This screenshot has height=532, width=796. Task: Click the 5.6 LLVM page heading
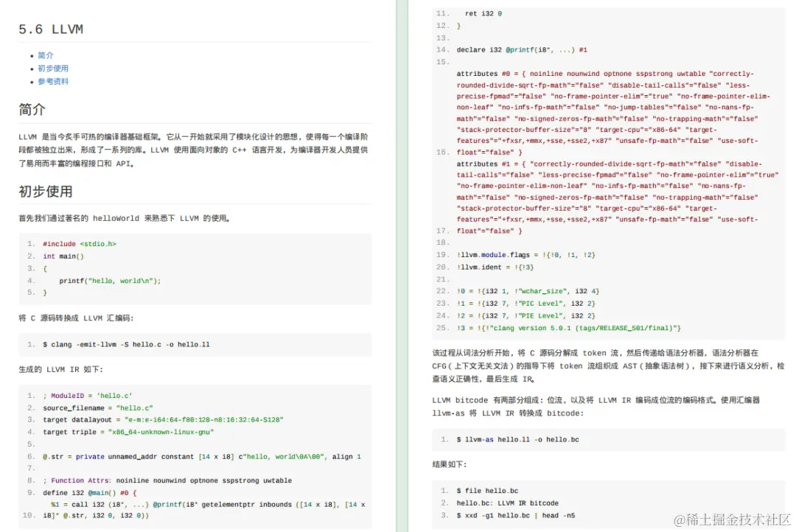coord(51,29)
